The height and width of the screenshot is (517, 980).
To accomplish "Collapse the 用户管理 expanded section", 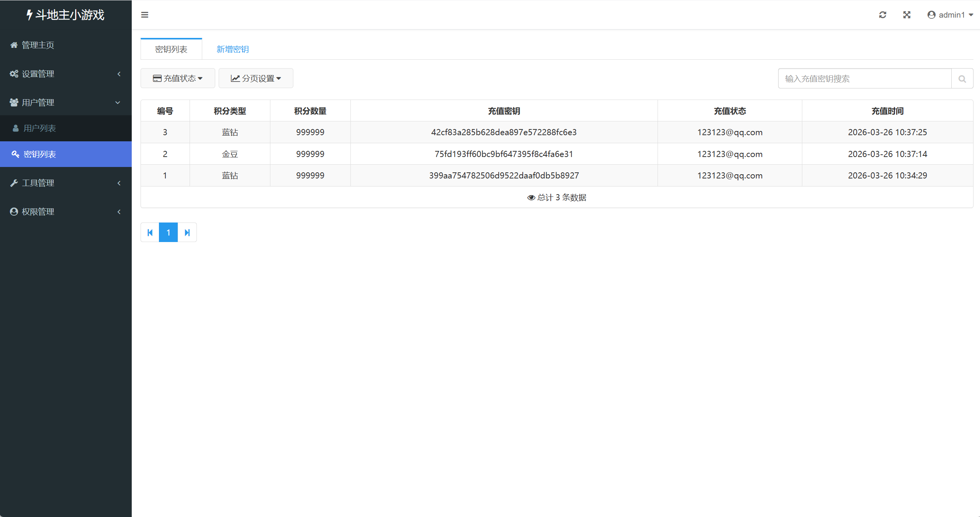I will click(38, 102).
